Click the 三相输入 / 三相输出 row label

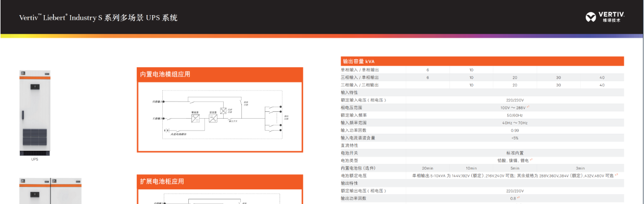(x=359, y=85)
